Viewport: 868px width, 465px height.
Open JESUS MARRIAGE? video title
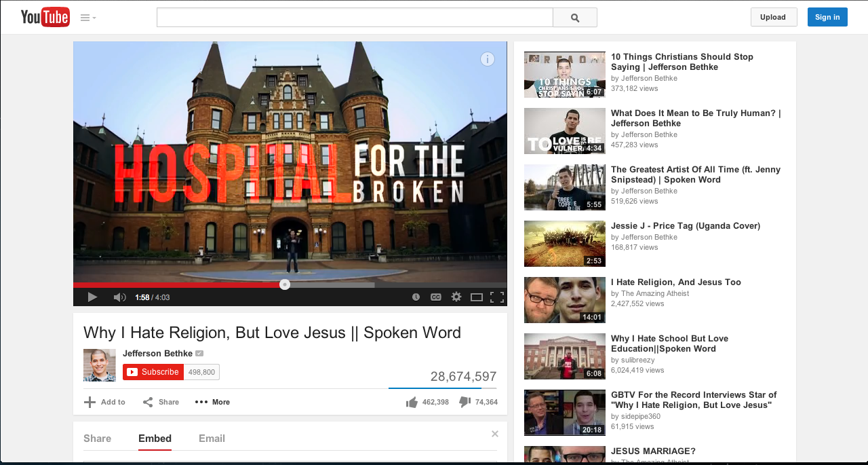pyautogui.click(x=653, y=451)
